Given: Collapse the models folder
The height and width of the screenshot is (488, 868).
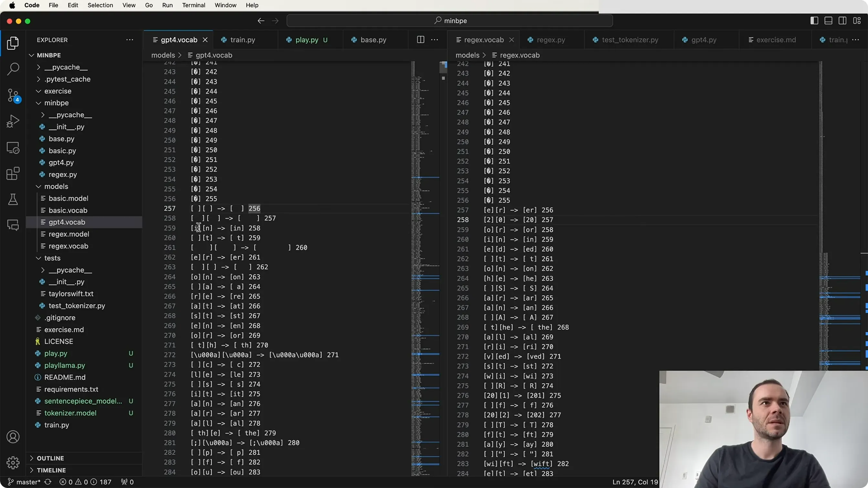Looking at the screenshot, I should (x=56, y=186).
